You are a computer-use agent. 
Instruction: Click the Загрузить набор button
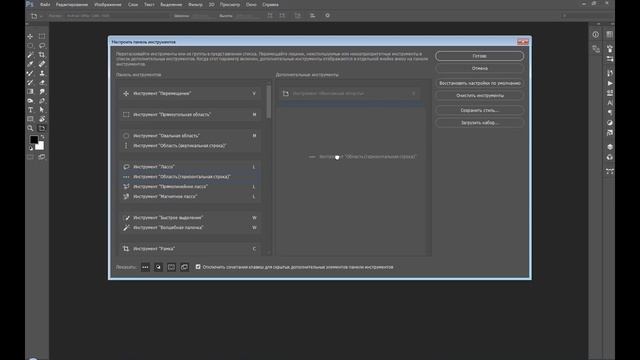pyautogui.click(x=479, y=123)
